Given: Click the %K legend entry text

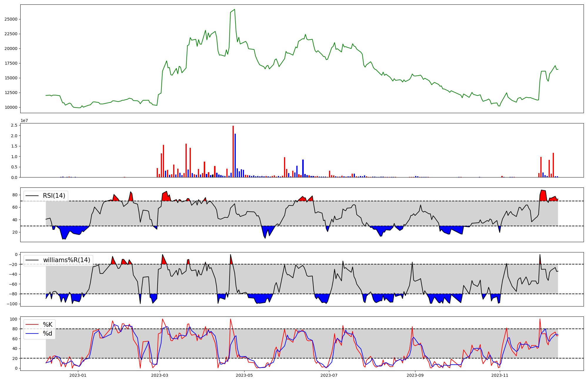Looking at the screenshot, I should point(48,325).
